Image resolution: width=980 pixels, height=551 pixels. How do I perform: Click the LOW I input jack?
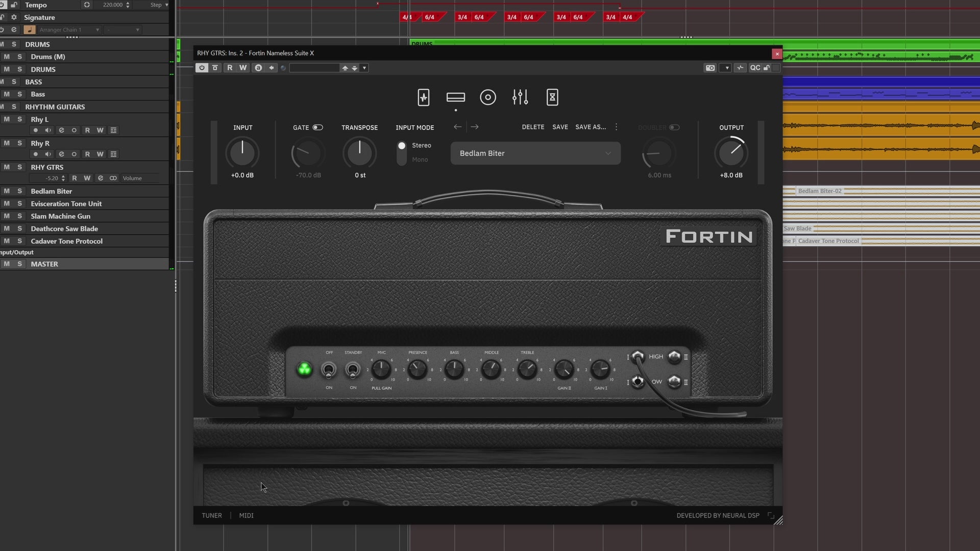[x=638, y=382]
